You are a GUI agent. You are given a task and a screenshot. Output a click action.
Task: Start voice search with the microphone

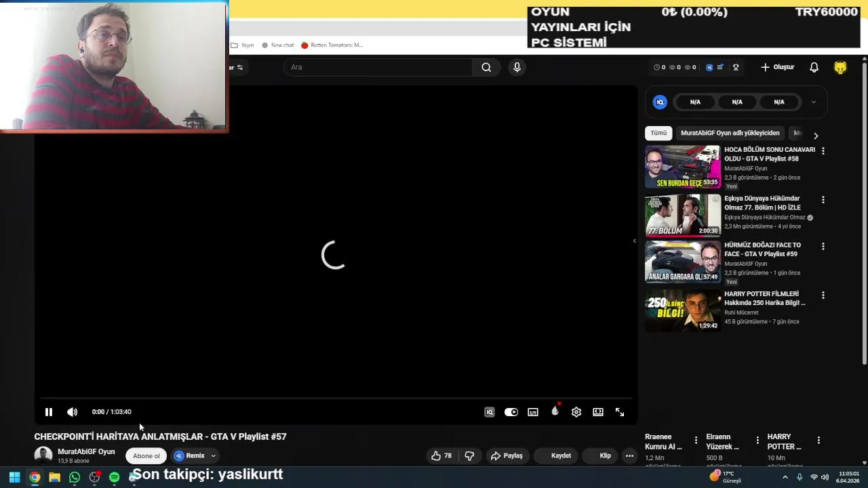point(517,67)
